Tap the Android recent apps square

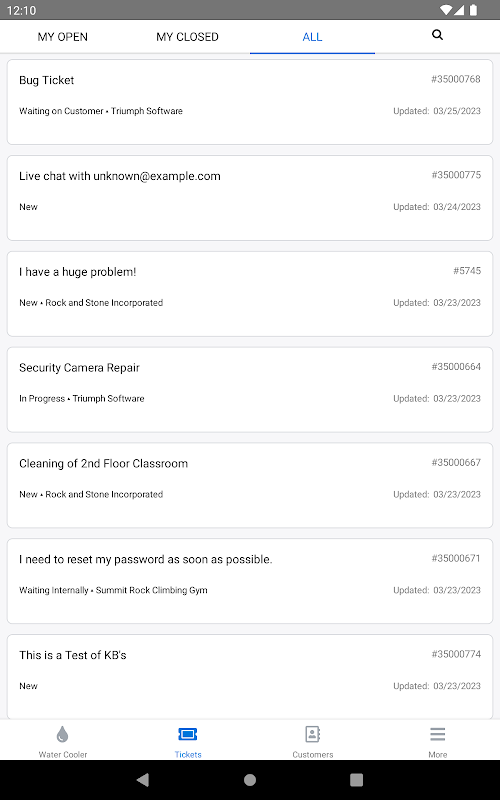(x=357, y=780)
